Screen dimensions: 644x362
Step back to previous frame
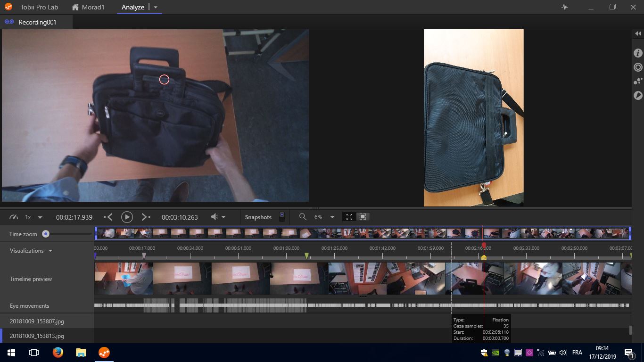108,217
